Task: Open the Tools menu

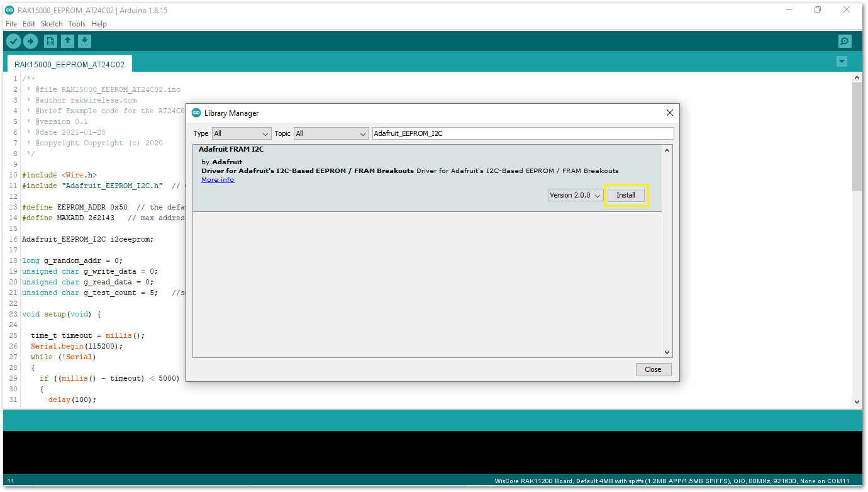Action: coord(77,24)
